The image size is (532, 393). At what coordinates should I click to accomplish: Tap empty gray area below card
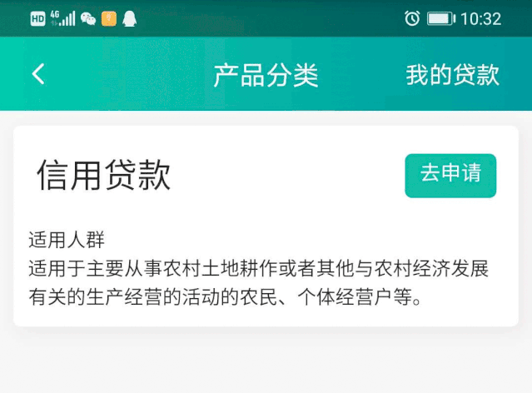(266, 363)
